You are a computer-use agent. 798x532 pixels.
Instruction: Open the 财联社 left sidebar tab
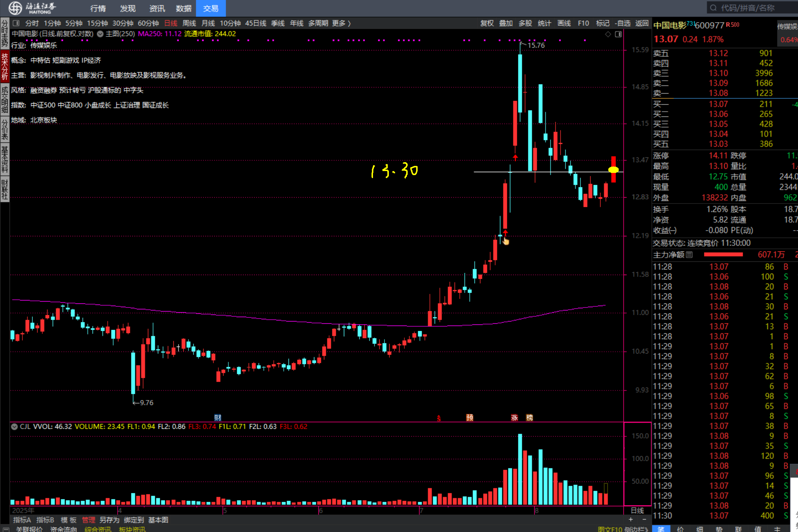4,189
